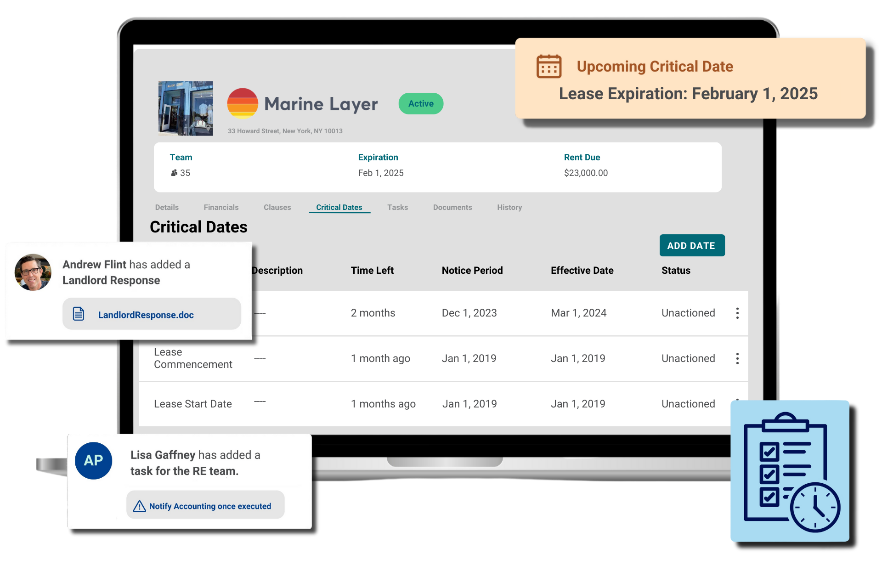The width and height of the screenshot is (882, 588).
Task: Open the Documents tab
Action: [452, 207]
